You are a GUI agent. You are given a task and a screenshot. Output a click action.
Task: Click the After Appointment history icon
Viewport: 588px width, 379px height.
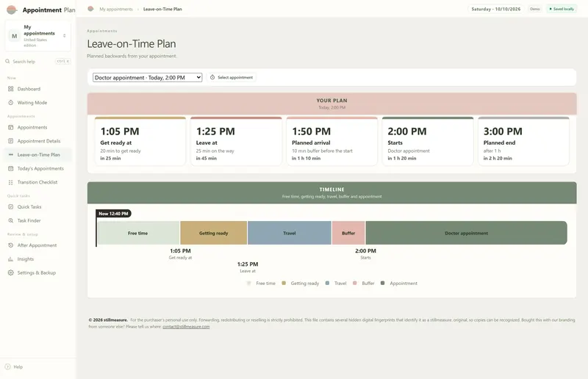tap(10, 245)
